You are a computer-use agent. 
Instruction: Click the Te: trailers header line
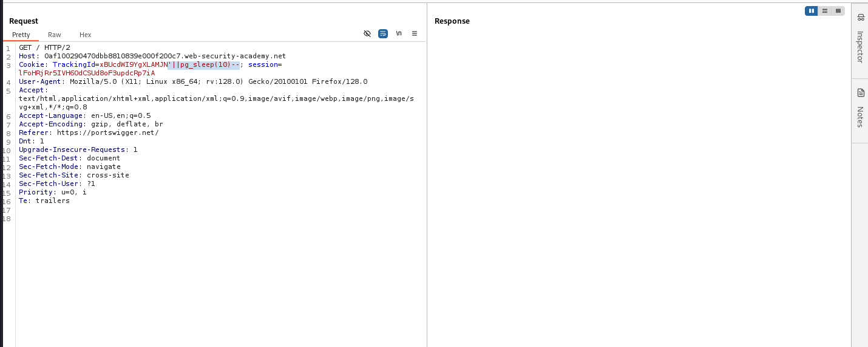point(44,201)
